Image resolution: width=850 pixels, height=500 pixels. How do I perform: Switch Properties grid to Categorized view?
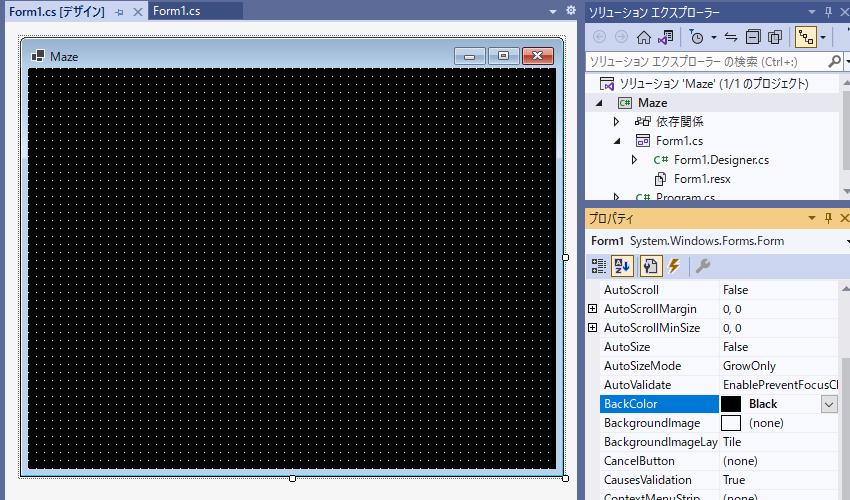(x=598, y=266)
